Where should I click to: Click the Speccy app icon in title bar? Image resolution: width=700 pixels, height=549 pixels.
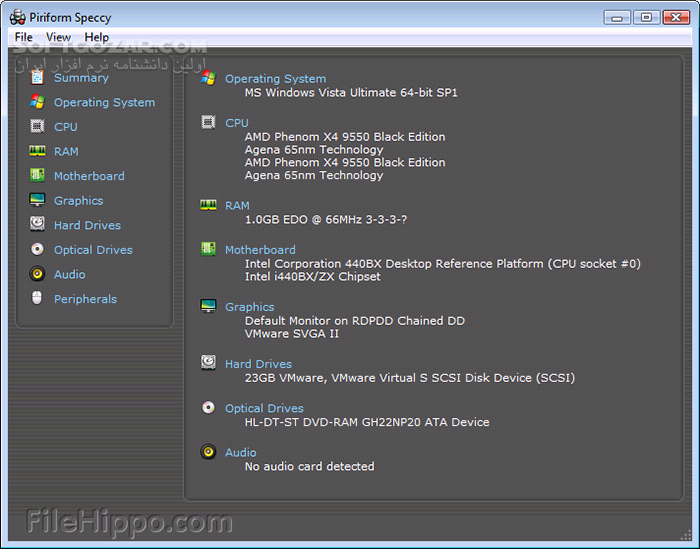[18, 17]
